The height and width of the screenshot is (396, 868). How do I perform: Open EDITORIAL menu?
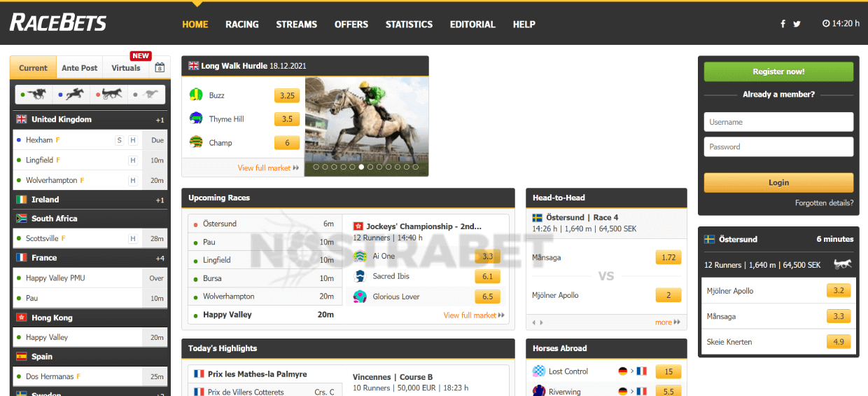pyautogui.click(x=472, y=24)
